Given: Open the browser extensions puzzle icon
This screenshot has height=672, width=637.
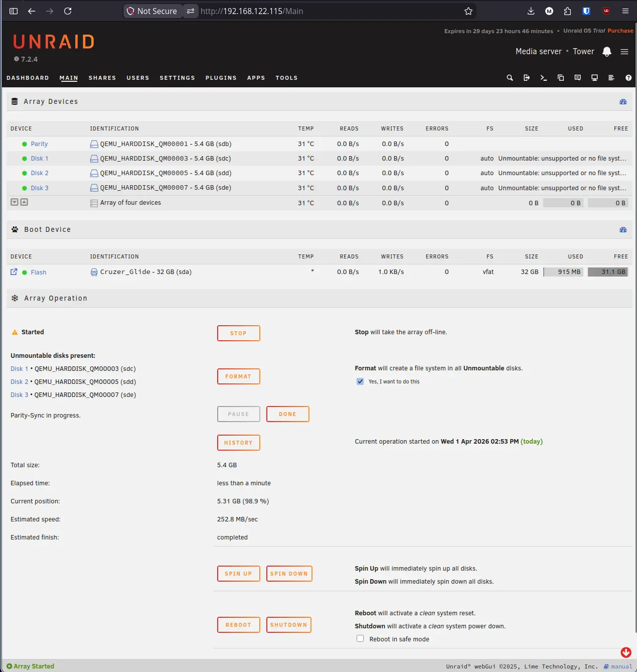Looking at the screenshot, I should [567, 11].
